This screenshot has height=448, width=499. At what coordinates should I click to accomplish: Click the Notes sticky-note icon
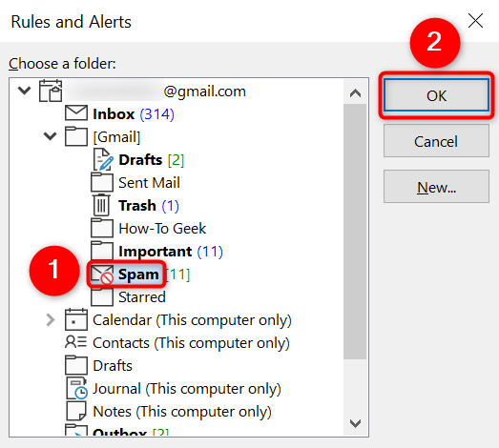[x=76, y=411]
